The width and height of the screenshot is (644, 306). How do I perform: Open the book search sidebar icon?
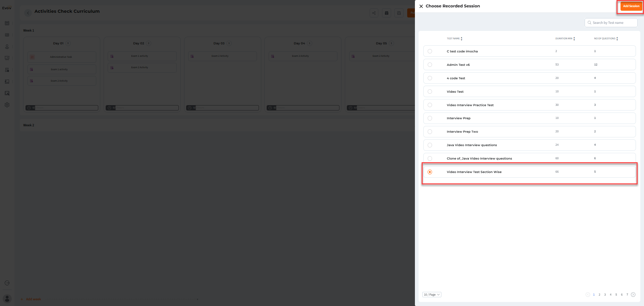point(7,93)
